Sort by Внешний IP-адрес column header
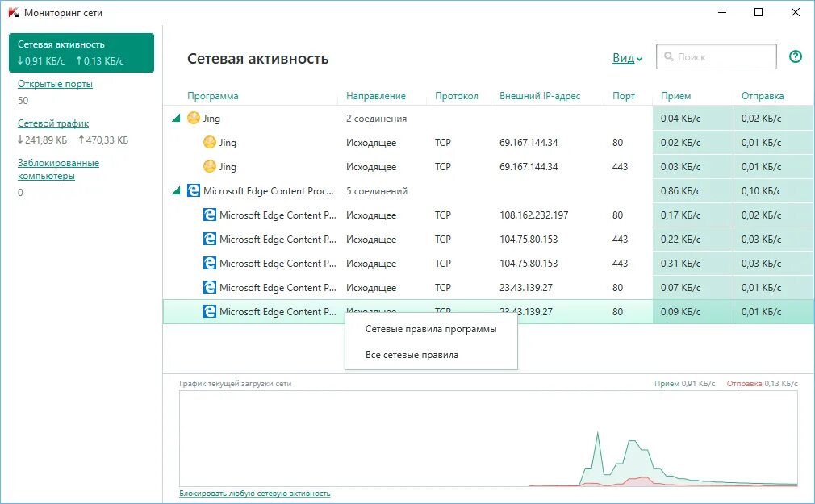The image size is (815, 504). [540, 96]
